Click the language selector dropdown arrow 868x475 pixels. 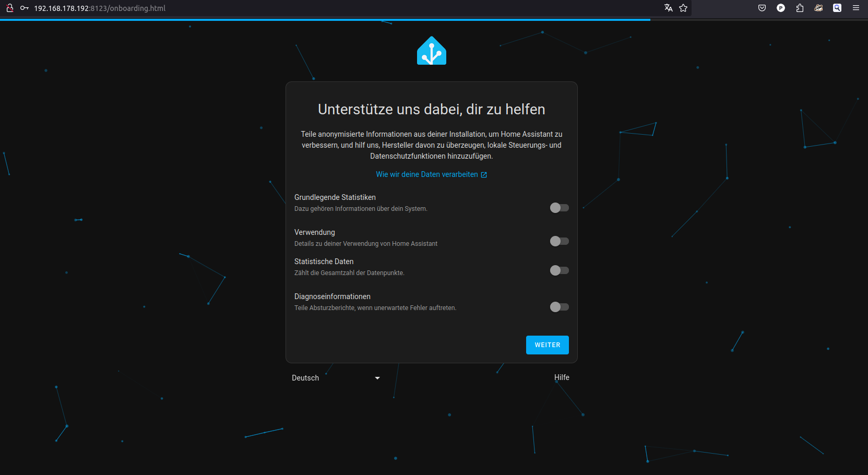[x=377, y=378]
